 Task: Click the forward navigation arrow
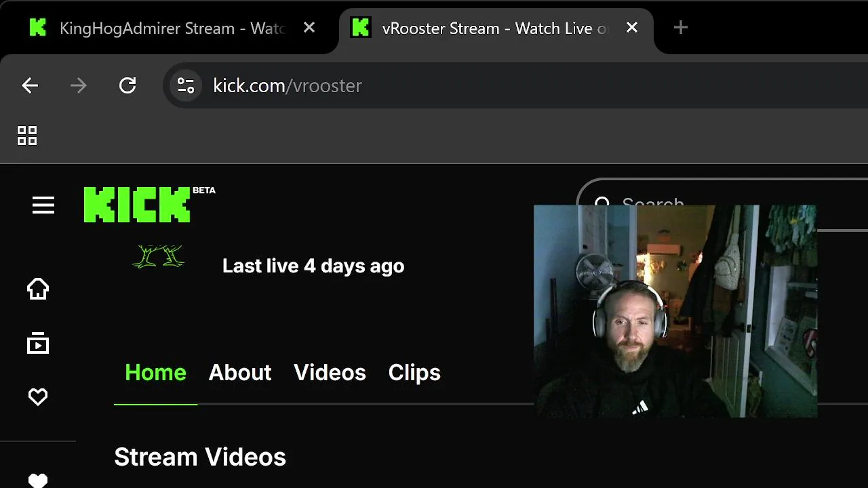[x=79, y=85]
